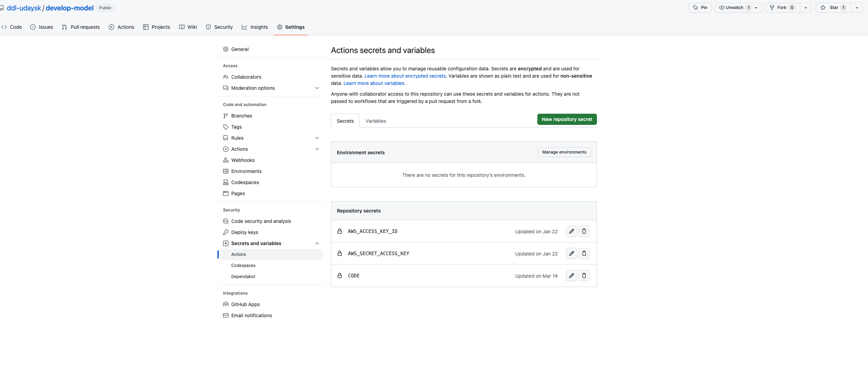Click Manage environments button

pyautogui.click(x=564, y=152)
